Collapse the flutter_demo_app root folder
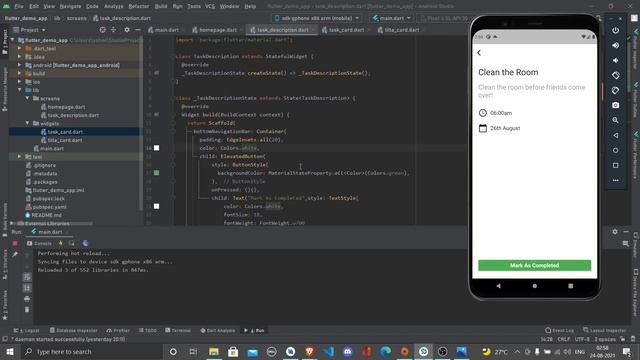 [12, 40]
